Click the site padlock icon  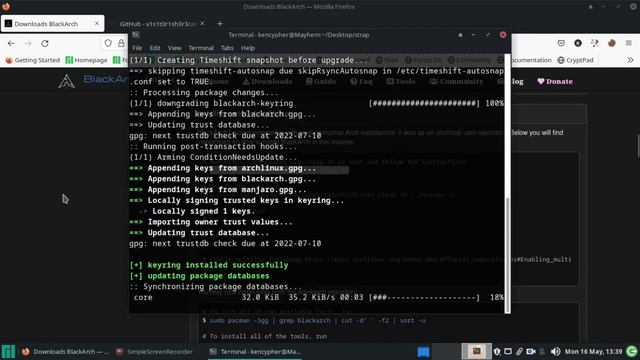point(121,43)
